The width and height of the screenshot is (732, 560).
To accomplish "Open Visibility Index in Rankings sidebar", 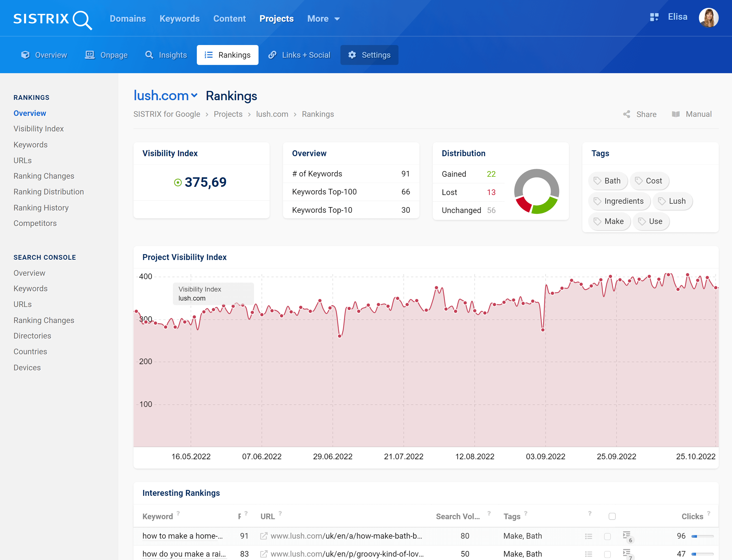I will point(39,129).
